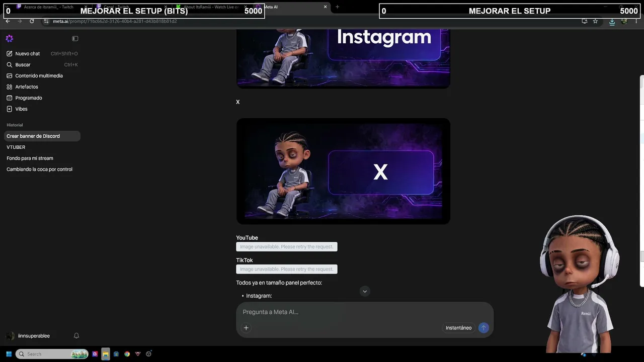The height and width of the screenshot is (362, 644).
Task: Focus the 'Pregunta a Meta AI...' input
Action: point(365,312)
